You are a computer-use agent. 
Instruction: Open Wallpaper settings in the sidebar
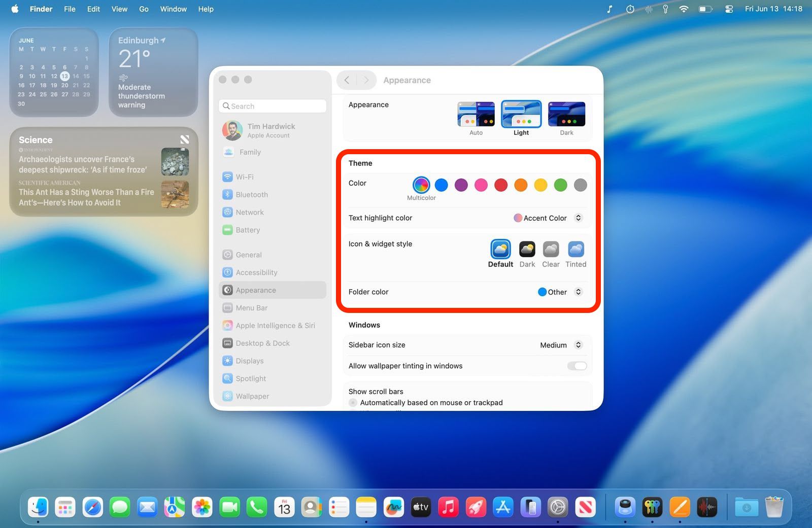click(x=252, y=396)
